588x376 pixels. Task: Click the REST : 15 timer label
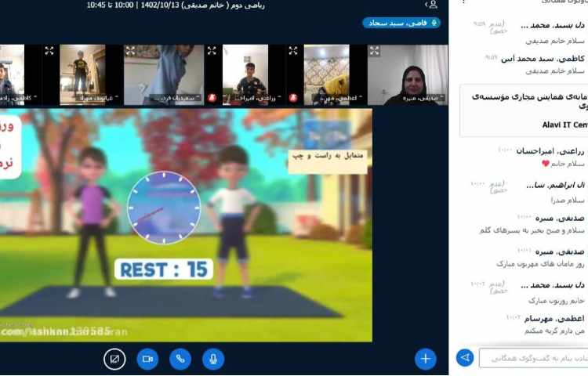[164, 269]
